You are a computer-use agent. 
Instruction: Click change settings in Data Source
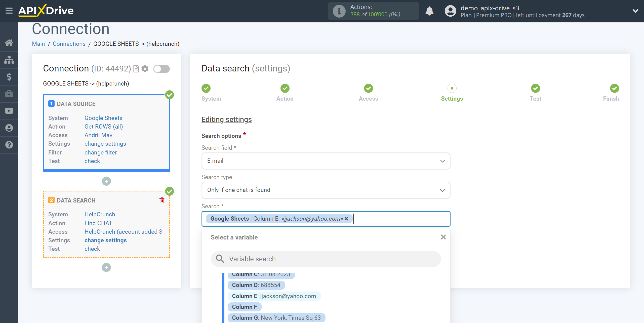tap(105, 144)
